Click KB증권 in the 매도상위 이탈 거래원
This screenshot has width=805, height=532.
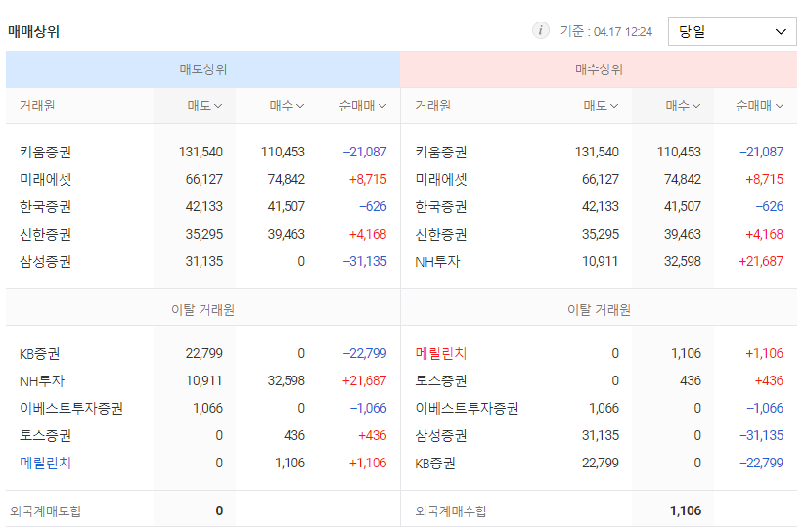click(x=39, y=354)
